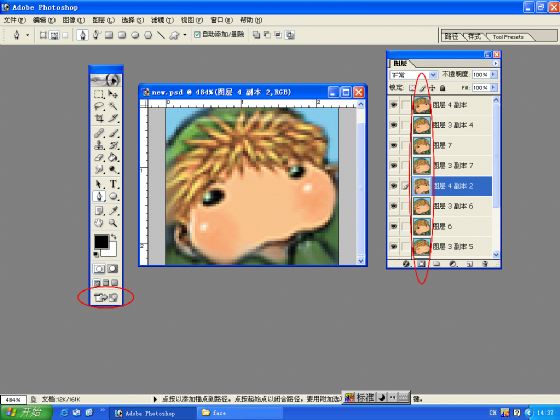Select the Rectangular Marquee tool
560x420 pixels.
coord(99,94)
